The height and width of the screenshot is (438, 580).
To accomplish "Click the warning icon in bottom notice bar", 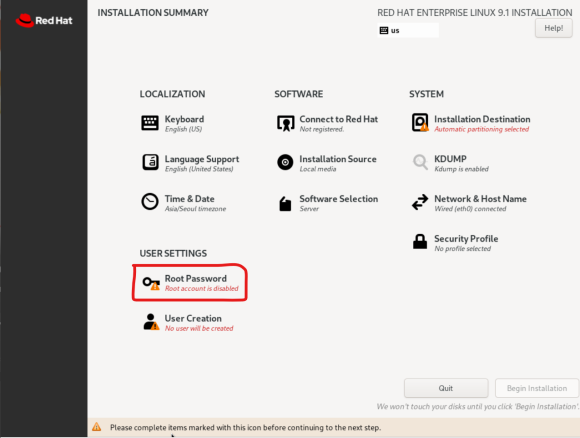I will (x=97, y=427).
